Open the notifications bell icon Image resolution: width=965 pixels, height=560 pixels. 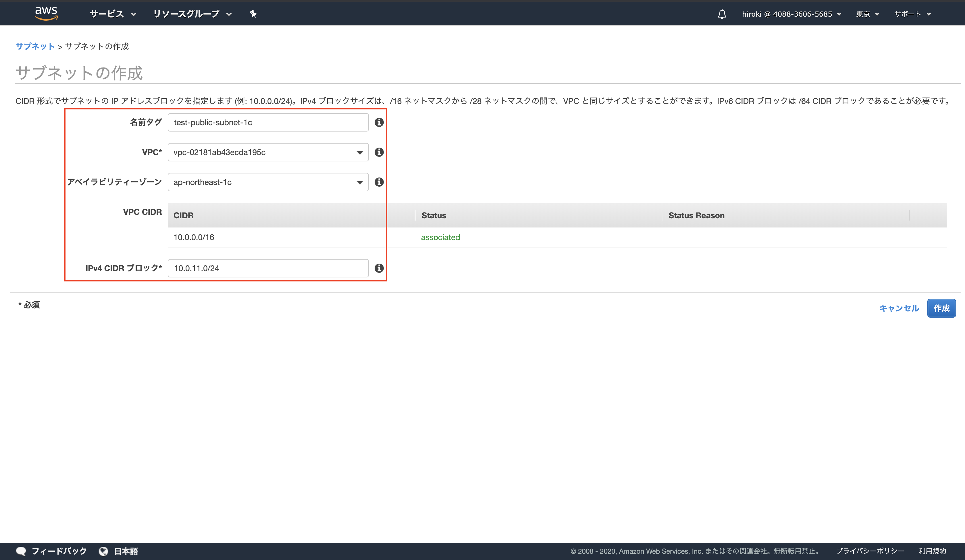(x=722, y=14)
